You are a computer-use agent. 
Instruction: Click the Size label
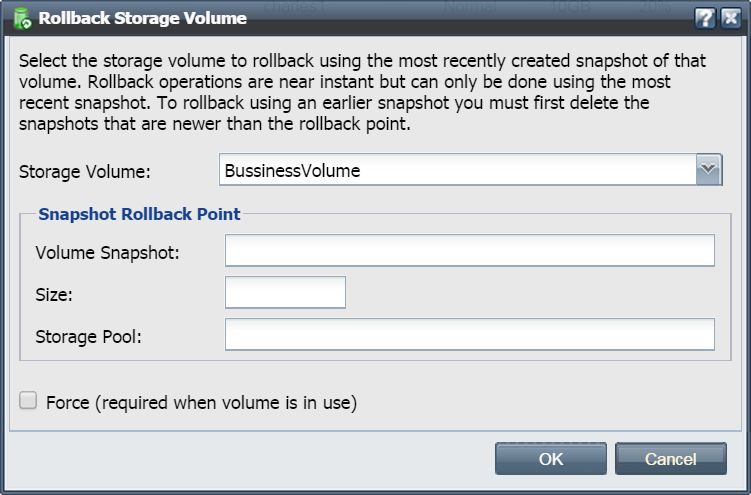[54, 294]
